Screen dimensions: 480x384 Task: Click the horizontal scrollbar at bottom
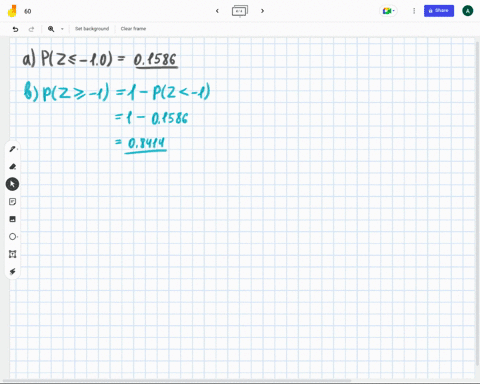pyautogui.click(x=177, y=381)
